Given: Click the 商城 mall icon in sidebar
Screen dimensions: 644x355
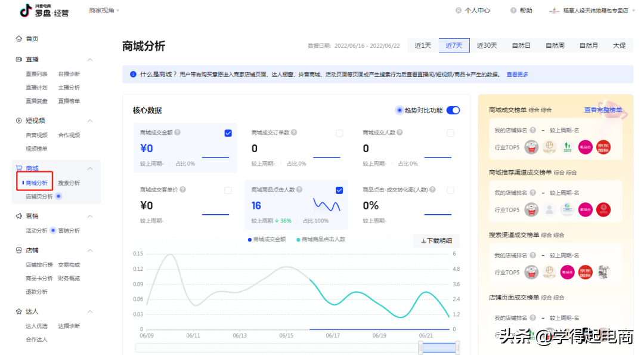Looking at the screenshot, I should click(x=18, y=168).
